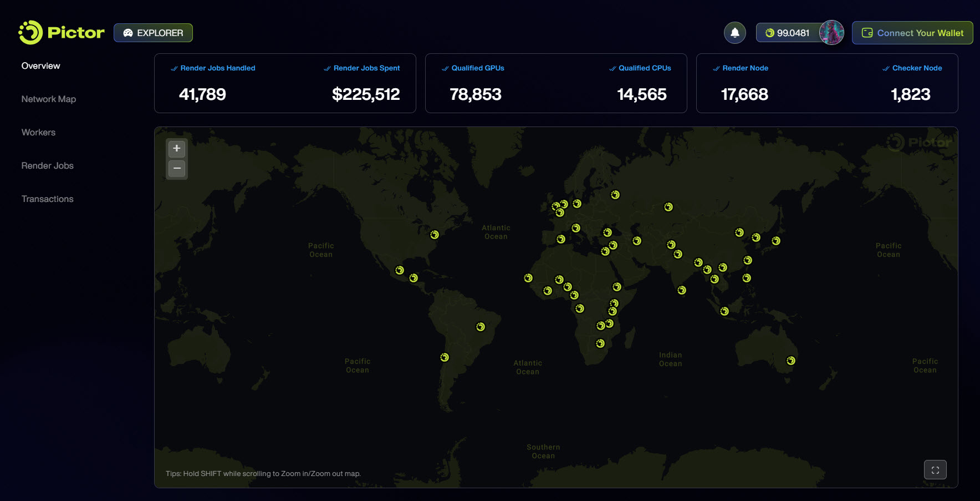Screen dimensions: 980x501
Task: Click the $225,512 value
Action: point(366,94)
